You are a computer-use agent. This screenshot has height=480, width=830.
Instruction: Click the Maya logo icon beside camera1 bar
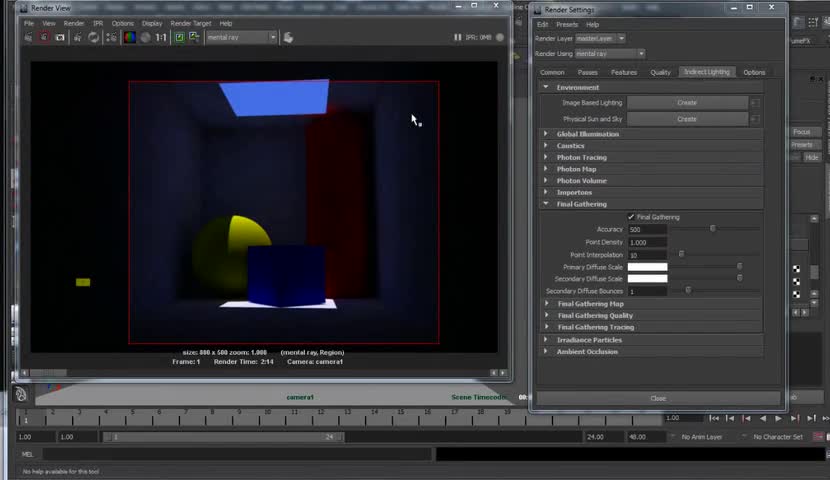(21, 394)
